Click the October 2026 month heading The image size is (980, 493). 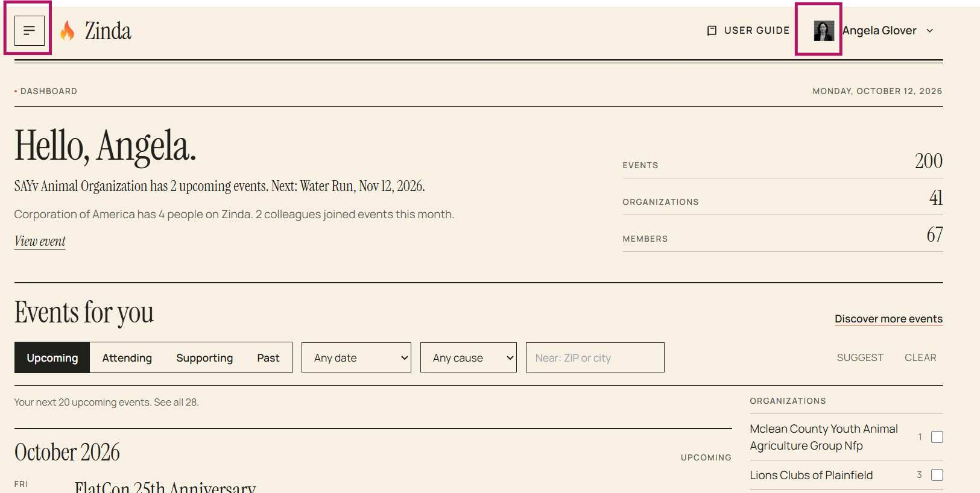[67, 452]
